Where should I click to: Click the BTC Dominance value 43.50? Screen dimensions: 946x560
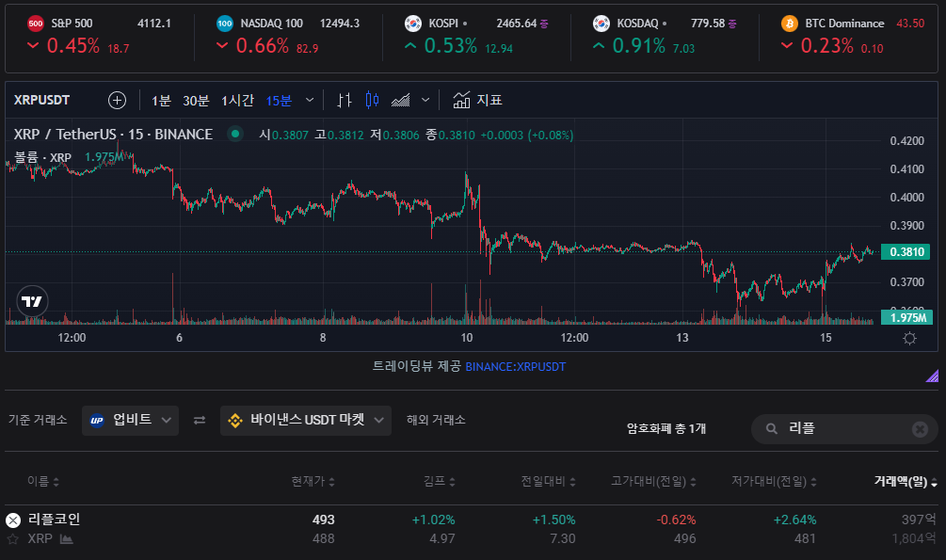(910, 24)
